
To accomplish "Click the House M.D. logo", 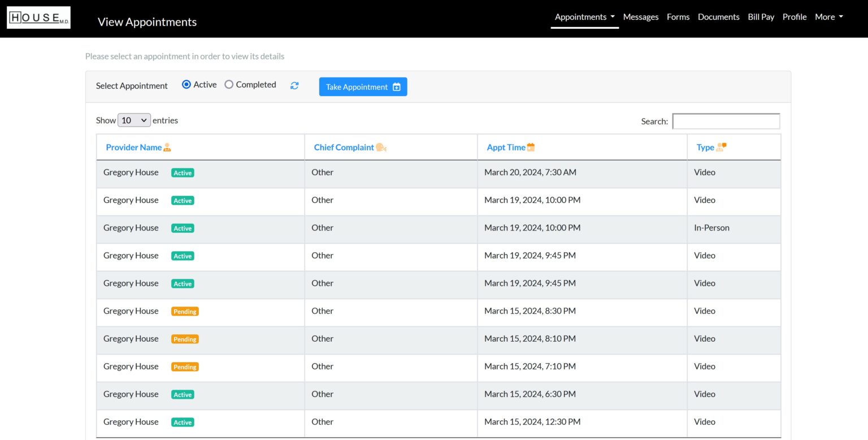I will tap(38, 17).
